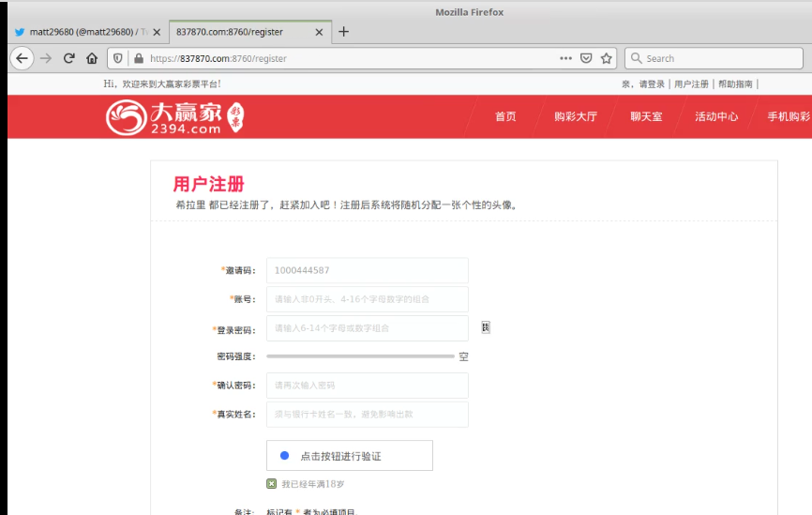
Task: Click the 用户注册 link in top bar
Action: [691, 83]
